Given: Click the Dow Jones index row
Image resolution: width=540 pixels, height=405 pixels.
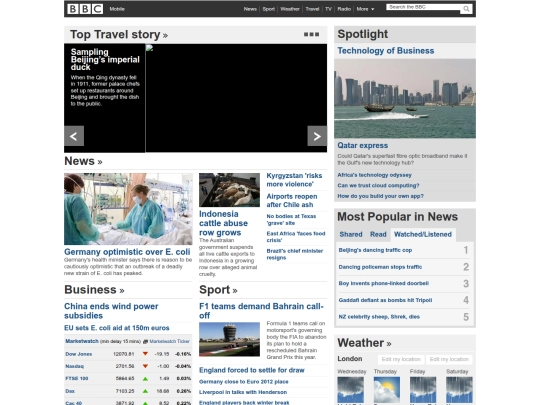Looking at the screenshot, I should (128, 354).
